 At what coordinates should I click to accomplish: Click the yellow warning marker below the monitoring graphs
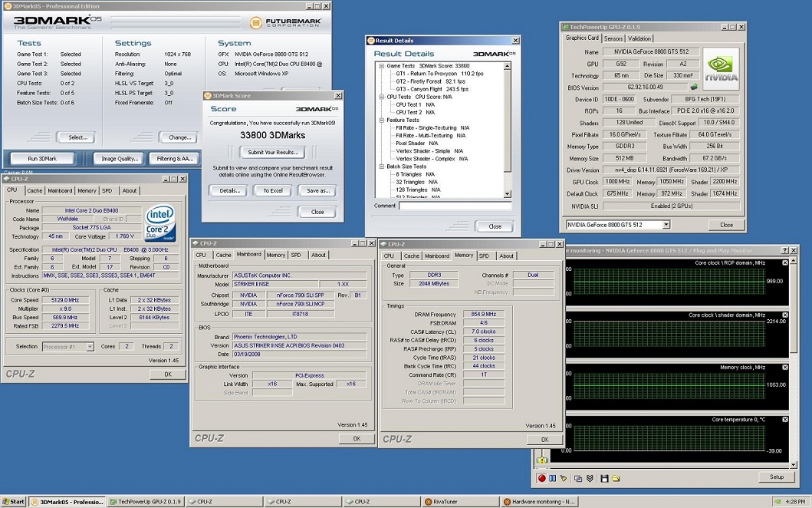(542, 460)
